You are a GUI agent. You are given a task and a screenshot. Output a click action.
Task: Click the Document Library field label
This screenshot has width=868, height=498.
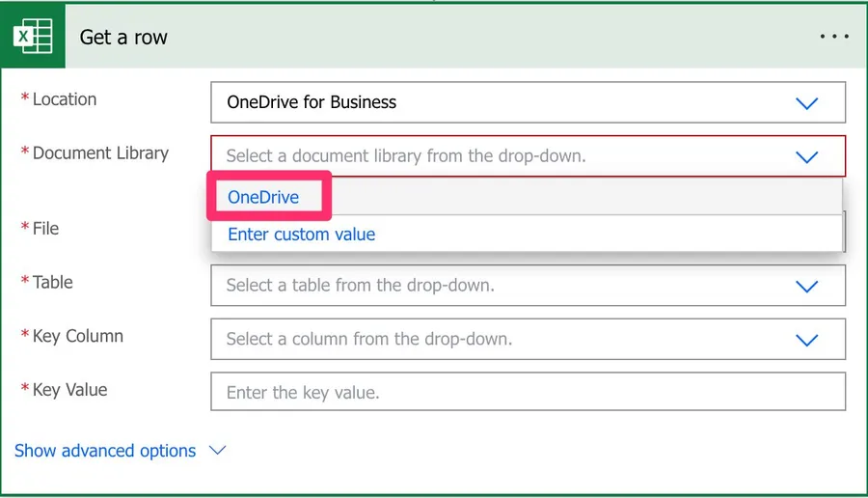pos(99,153)
